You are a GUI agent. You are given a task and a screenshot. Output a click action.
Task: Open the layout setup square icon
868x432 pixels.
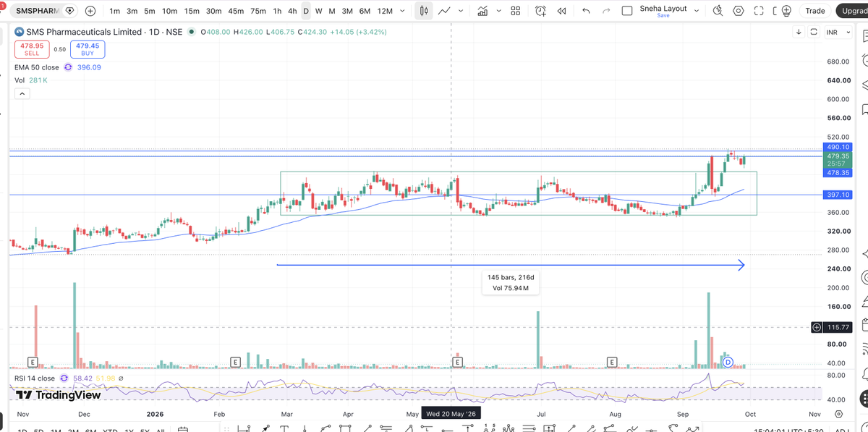point(627,11)
